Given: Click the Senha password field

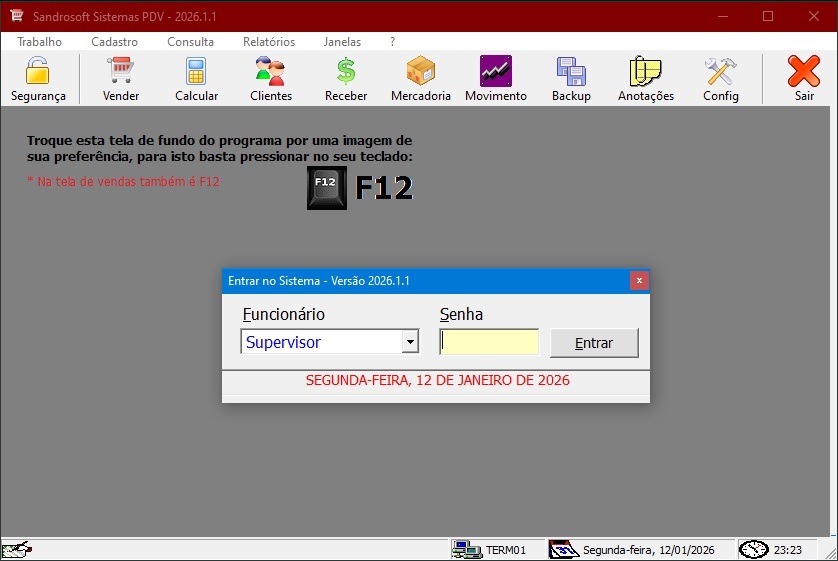Looking at the screenshot, I should [489, 342].
